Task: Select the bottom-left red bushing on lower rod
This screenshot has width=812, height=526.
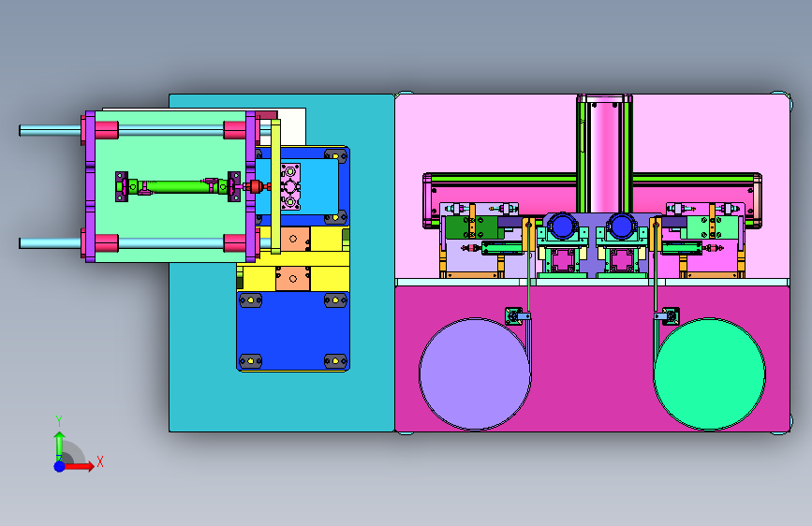Action: [x=107, y=242]
